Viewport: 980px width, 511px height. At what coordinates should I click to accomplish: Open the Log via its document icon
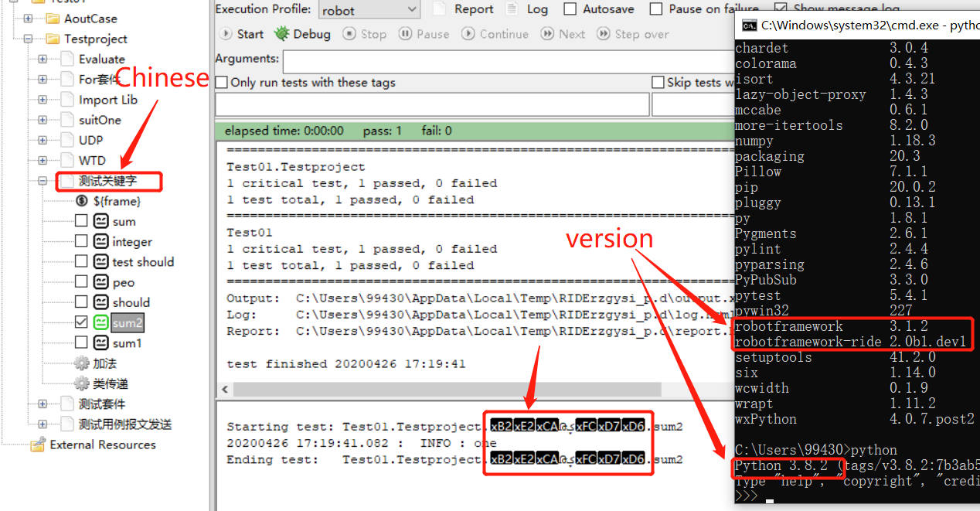[510, 9]
